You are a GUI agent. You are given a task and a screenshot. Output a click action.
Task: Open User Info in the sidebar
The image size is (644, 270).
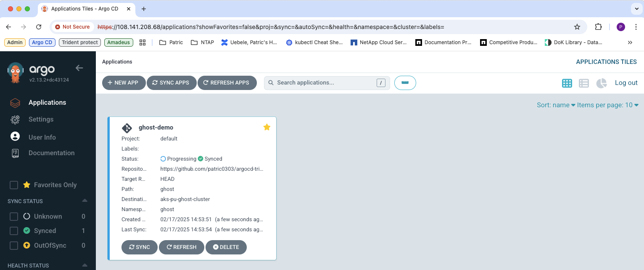click(x=42, y=137)
